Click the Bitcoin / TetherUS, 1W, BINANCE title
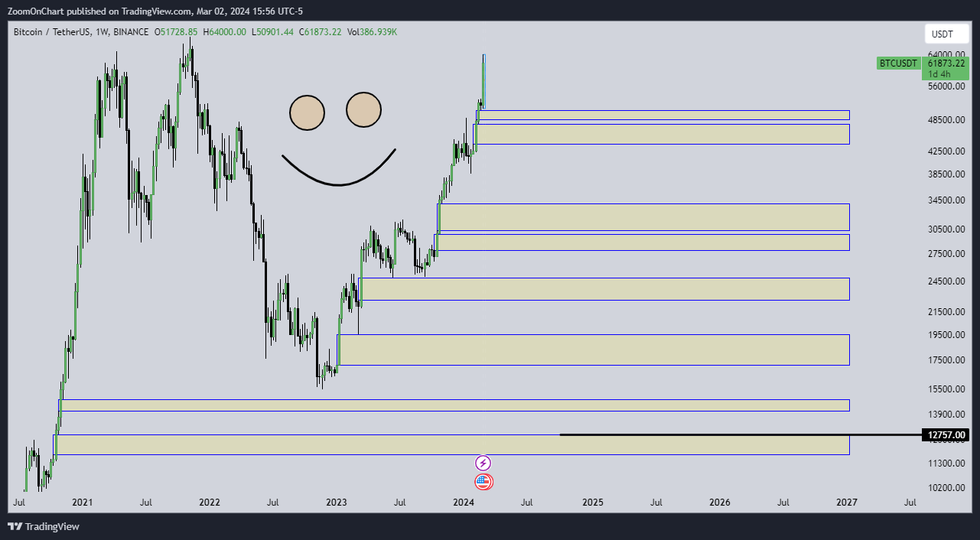980x540 pixels. [81, 32]
